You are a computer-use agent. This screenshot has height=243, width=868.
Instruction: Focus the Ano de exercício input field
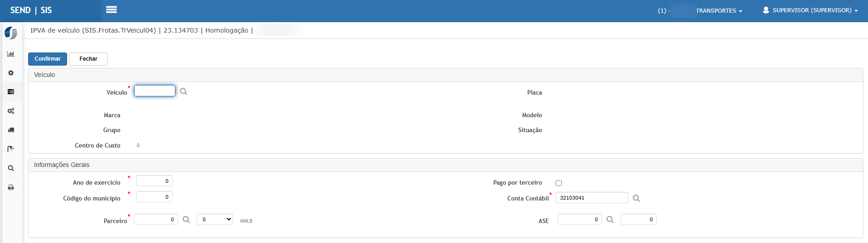tap(154, 181)
